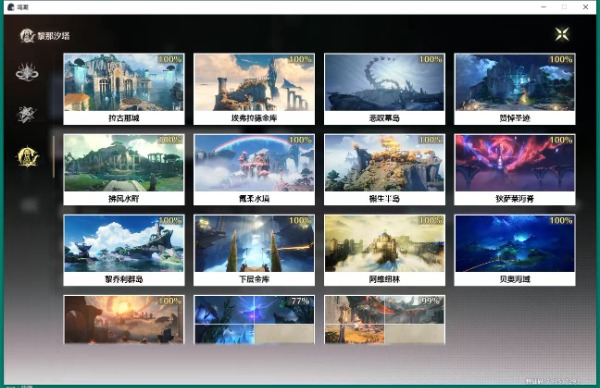Open the 狄萨莱海脊 area card
The width and height of the screenshot is (600, 388).
(x=515, y=170)
